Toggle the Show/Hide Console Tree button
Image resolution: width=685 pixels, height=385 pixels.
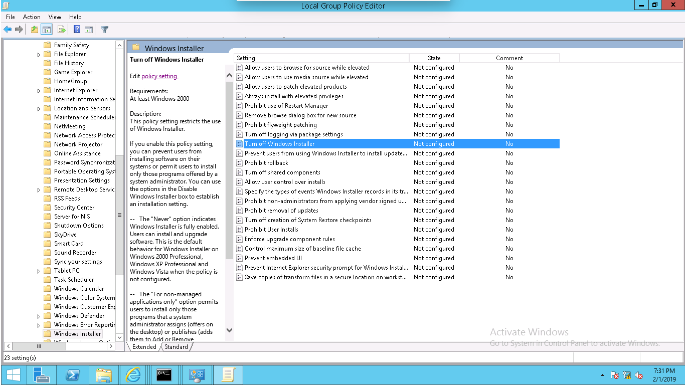pos(47,29)
